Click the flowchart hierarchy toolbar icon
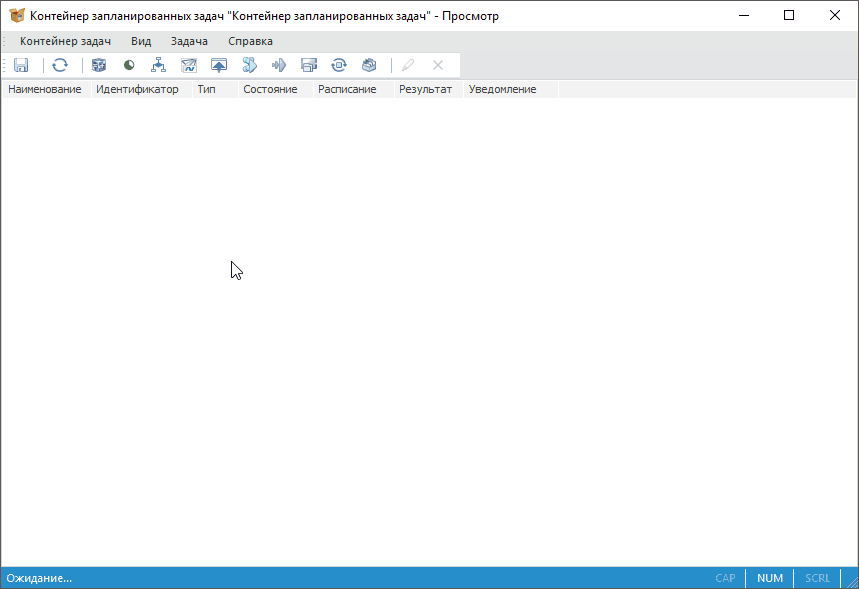 (x=158, y=65)
